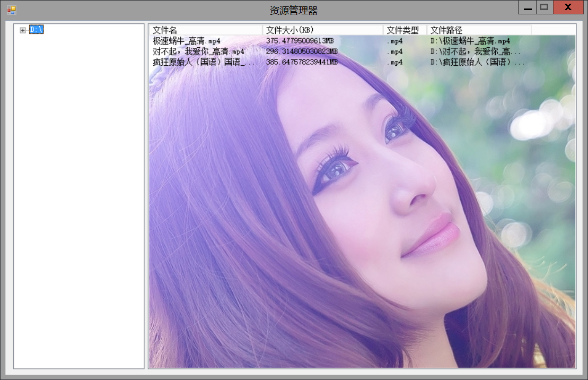588x380 pixels.
Task: Click .mp4 type of 对不起 row
Action: pyautogui.click(x=395, y=51)
